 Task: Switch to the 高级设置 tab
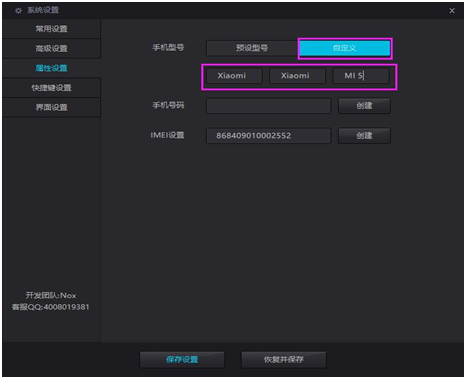click(x=51, y=49)
